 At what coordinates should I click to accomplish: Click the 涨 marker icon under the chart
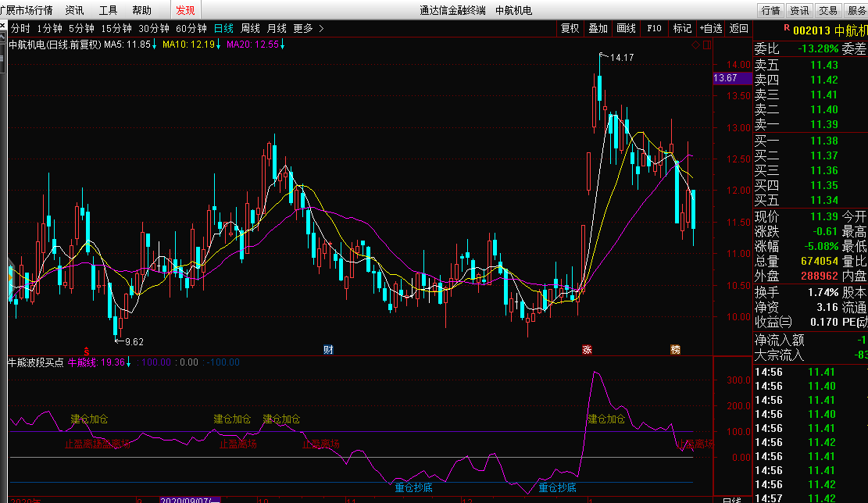click(587, 349)
